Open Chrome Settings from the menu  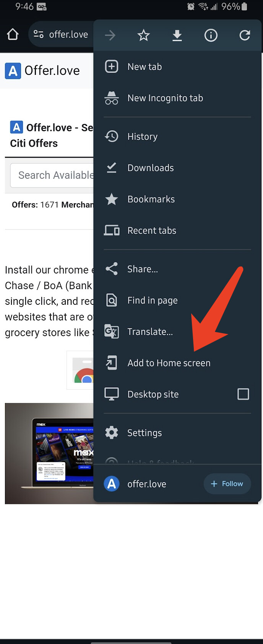click(x=178, y=433)
